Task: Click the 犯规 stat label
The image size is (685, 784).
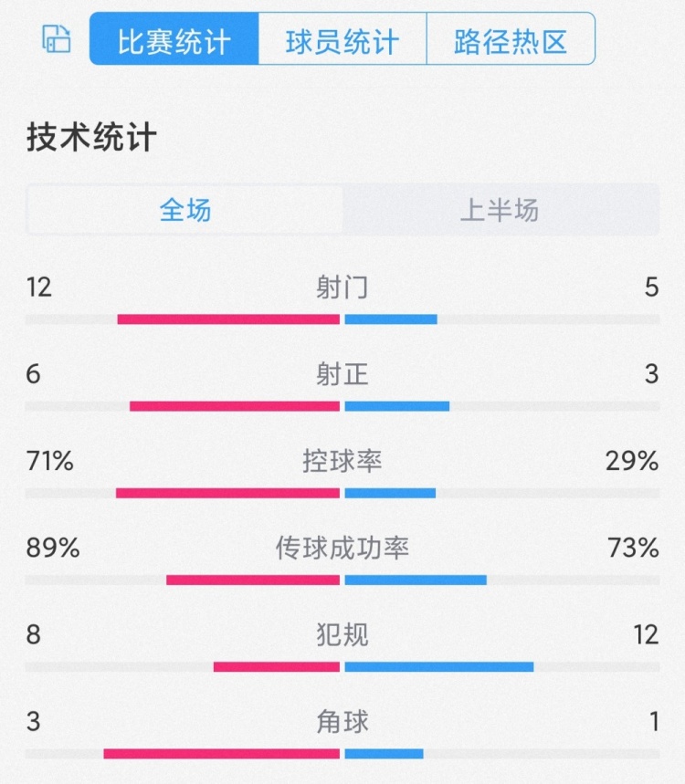Action: 342,634
